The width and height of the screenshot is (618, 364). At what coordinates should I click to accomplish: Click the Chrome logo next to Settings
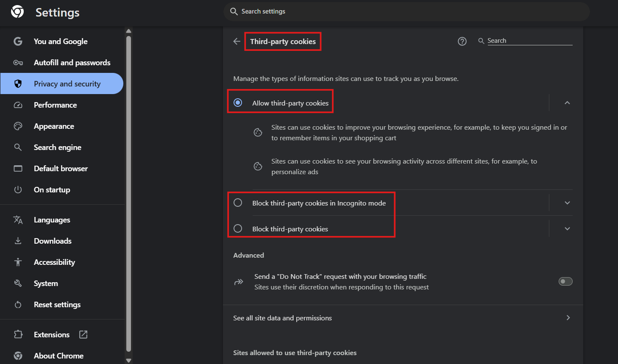17,12
